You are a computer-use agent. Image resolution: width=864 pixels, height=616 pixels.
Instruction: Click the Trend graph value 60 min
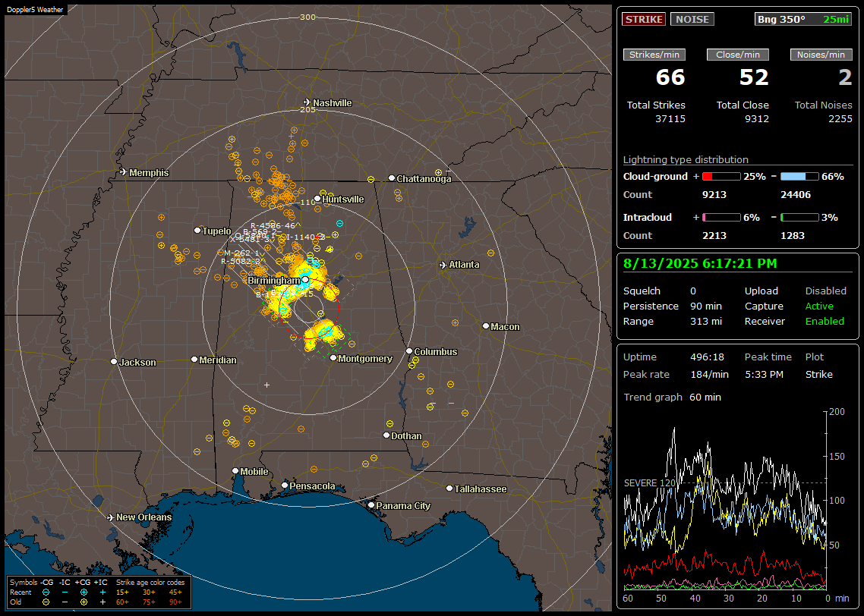(x=705, y=398)
